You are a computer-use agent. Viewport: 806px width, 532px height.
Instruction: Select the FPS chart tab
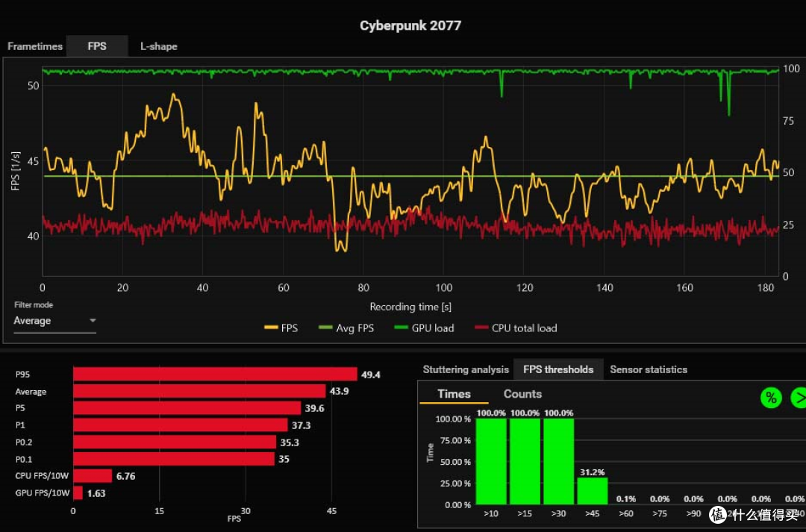(97, 46)
